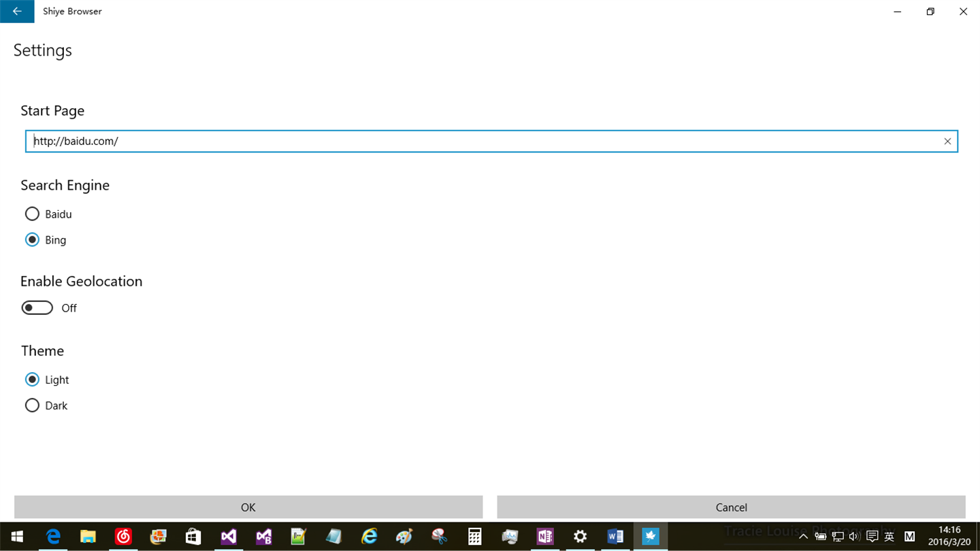
Task: Clear the Start Page URL field
Action: pyautogui.click(x=947, y=141)
